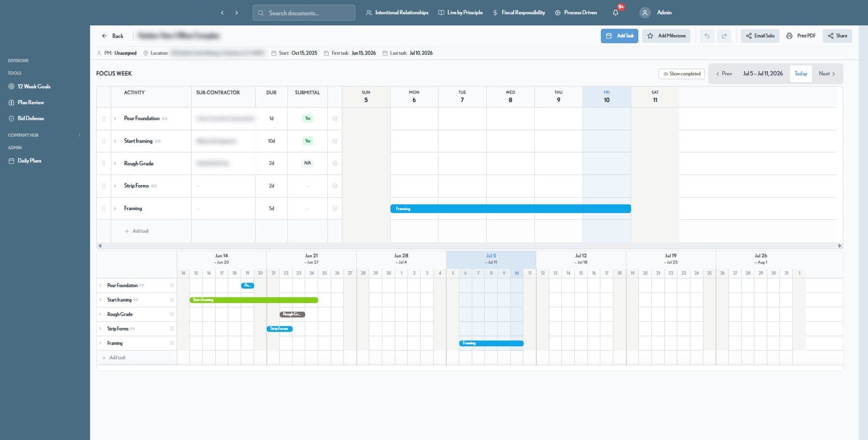Image resolution: width=868 pixels, height=440 pixels.
Task: Go forward with top-bar right chevron
Action: (x=236, y=13)
